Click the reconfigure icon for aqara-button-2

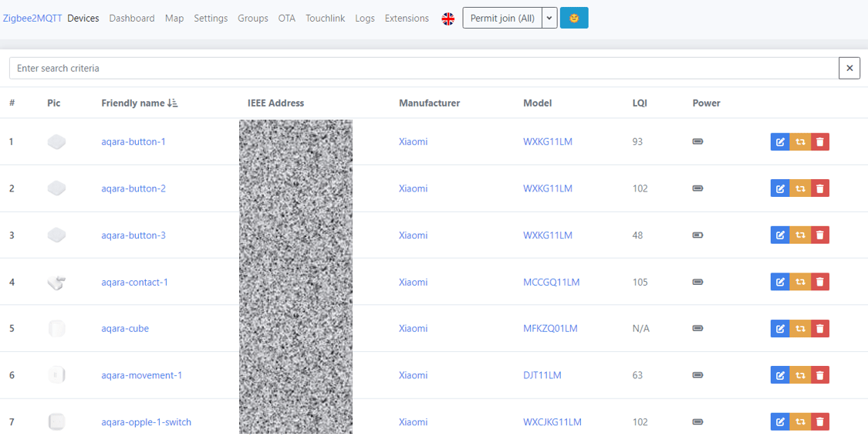point(800,189)
